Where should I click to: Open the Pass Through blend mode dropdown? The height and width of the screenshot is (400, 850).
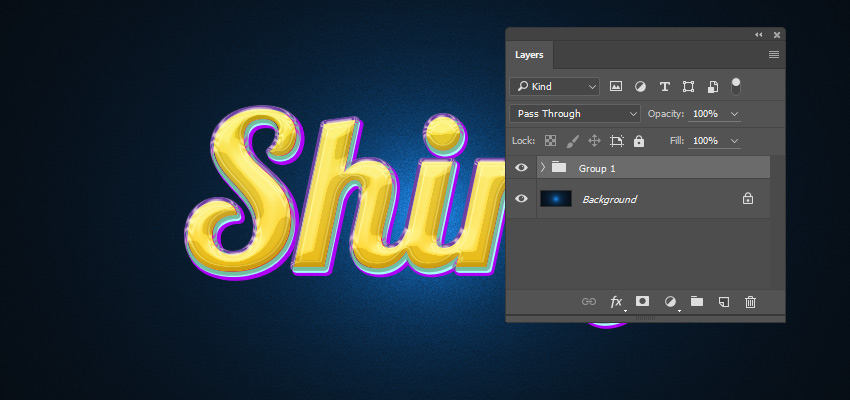(575, 113)
